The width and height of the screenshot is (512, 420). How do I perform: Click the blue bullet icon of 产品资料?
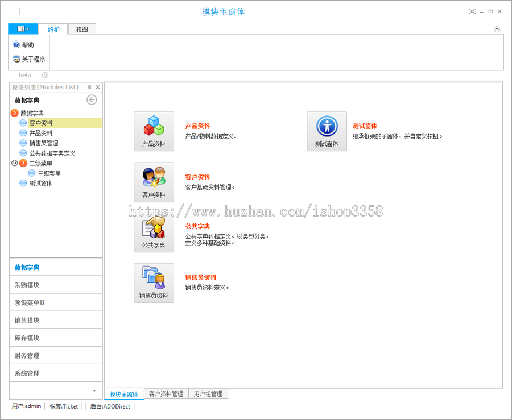click(23, 133)
